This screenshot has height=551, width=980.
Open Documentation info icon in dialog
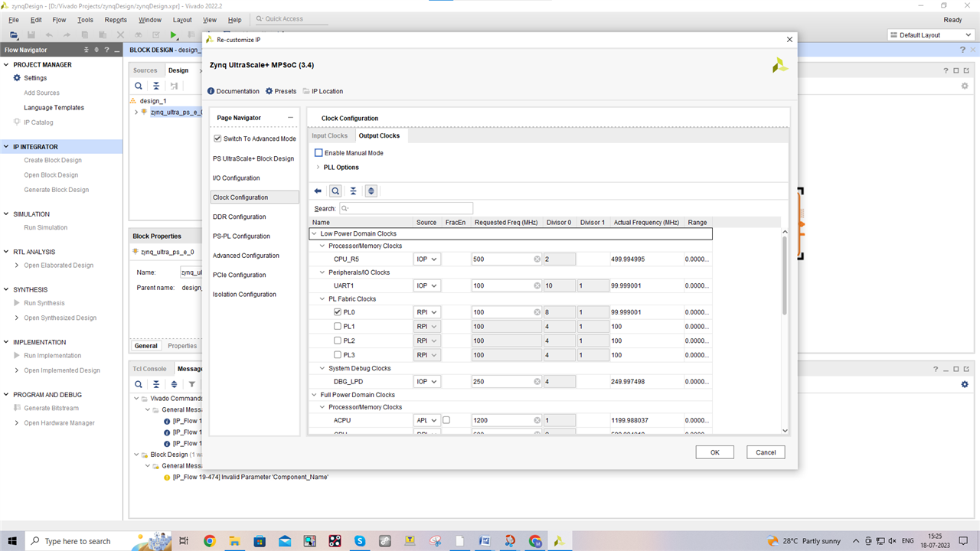pyautogui.click(x=211, y=91)
